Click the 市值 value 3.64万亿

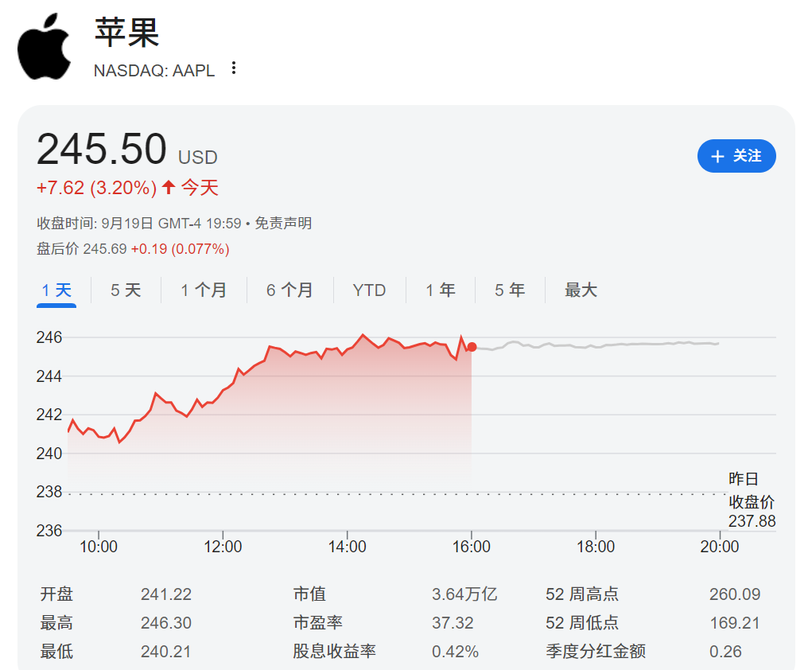click(x=464, y=594)
